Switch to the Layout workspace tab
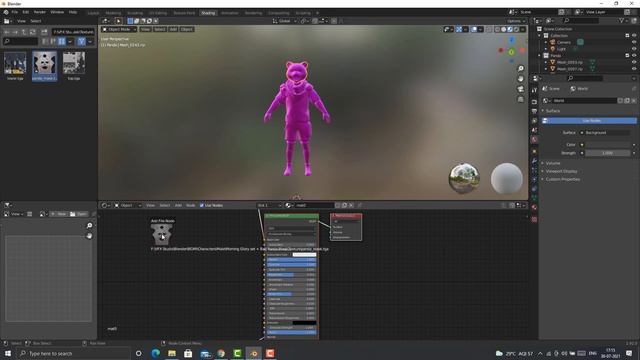Viewport: 640px width, 360px height. pyautogui.click(x=93, y=13)
